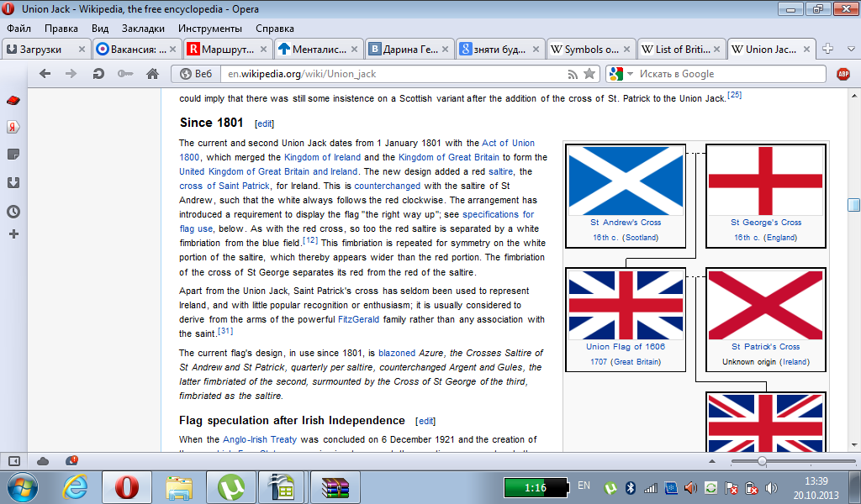This screenshot has width=861, height=504.
Task: Open the St George's Cross flag image
Action: tap(765, 181)
